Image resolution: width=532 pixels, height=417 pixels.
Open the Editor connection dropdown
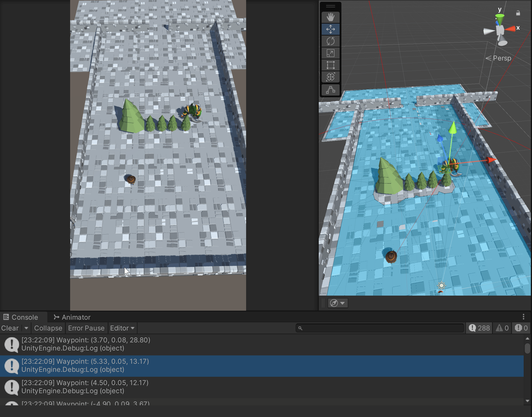click(122, 328)
